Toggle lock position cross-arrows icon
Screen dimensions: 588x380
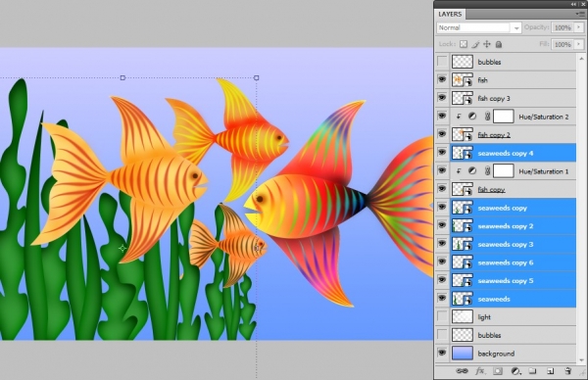487,44
